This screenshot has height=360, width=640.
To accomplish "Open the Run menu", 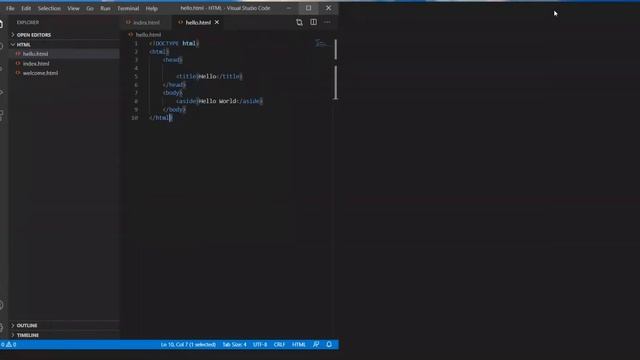I will pyautogui.click(x=105, y=8).
